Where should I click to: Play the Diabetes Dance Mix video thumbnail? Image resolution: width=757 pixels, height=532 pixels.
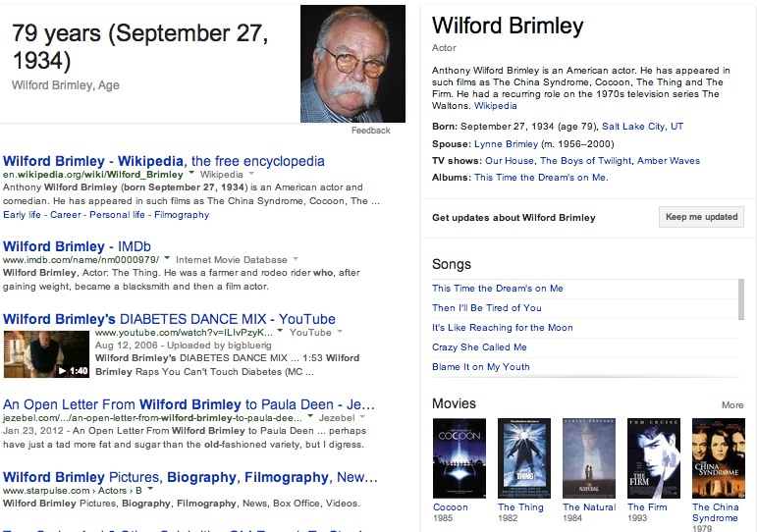46,354
